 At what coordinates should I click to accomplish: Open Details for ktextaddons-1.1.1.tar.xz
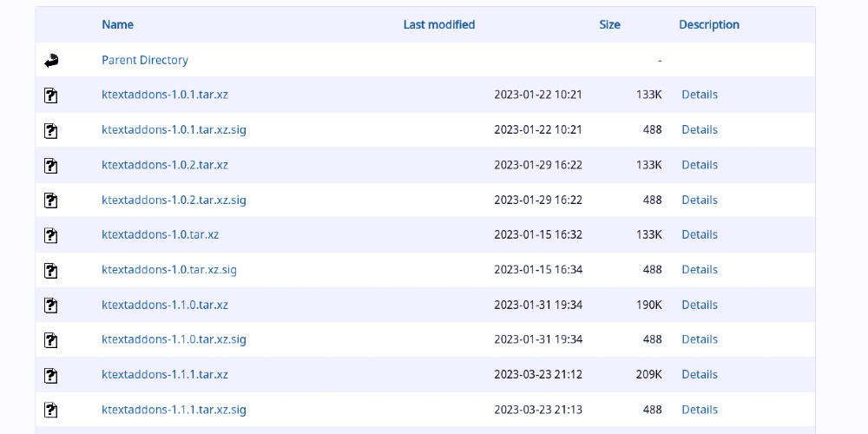[x=699, y=375]
